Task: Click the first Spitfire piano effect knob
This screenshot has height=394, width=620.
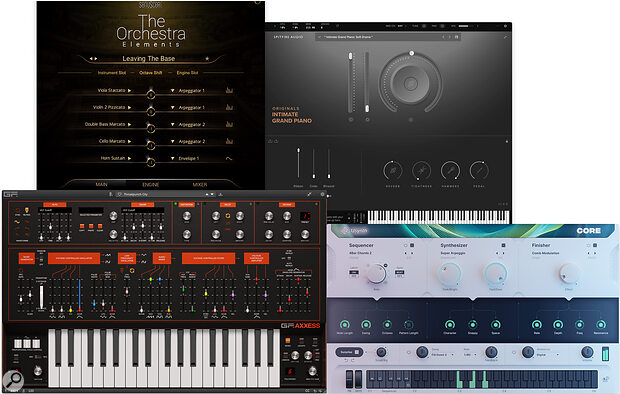Action: 393,171
